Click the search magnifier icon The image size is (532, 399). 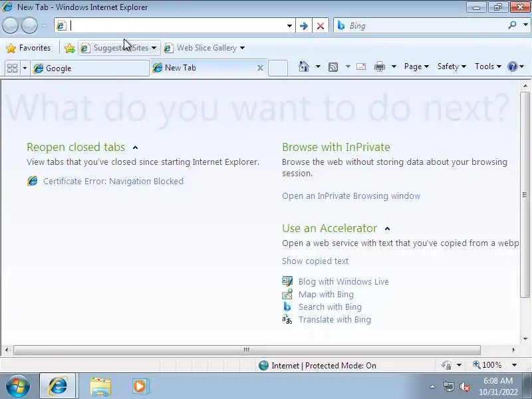pyautogui.click(x=512, y=25)
